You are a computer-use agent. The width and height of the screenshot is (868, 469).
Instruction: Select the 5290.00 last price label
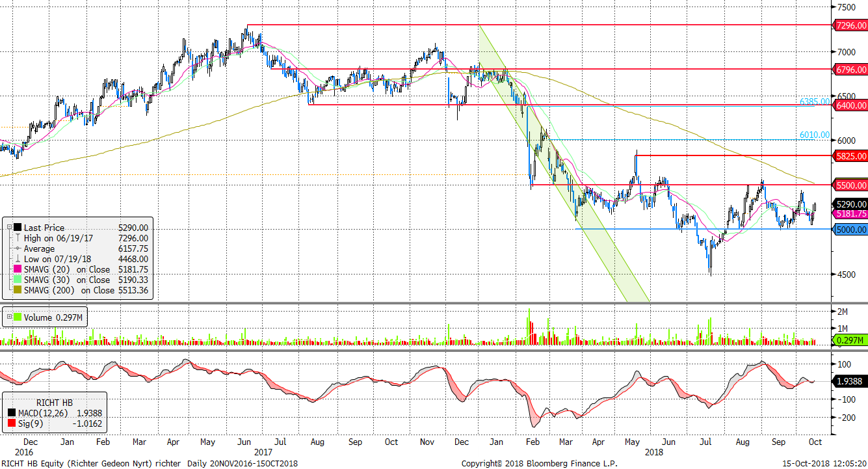coord(850,204)
